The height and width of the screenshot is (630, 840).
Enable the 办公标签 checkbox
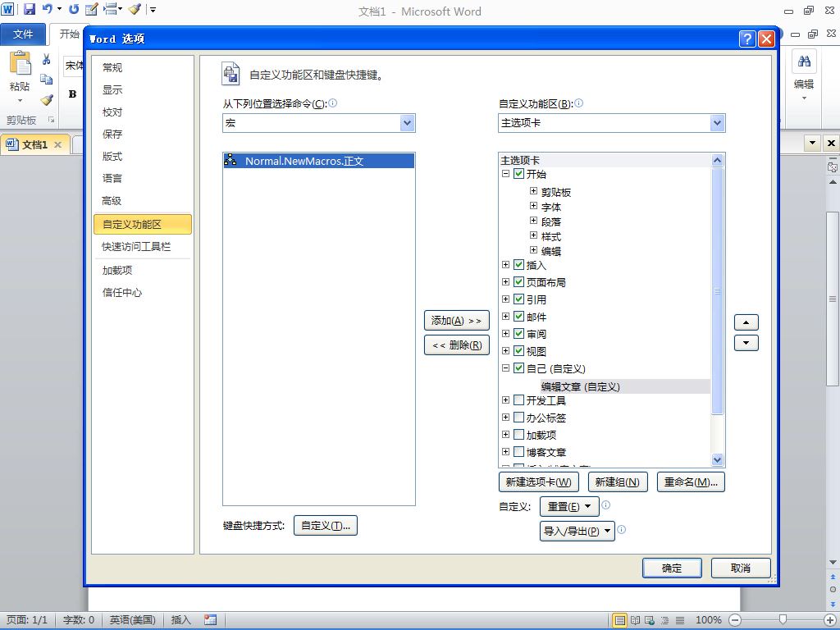click(x=518, y=417)
